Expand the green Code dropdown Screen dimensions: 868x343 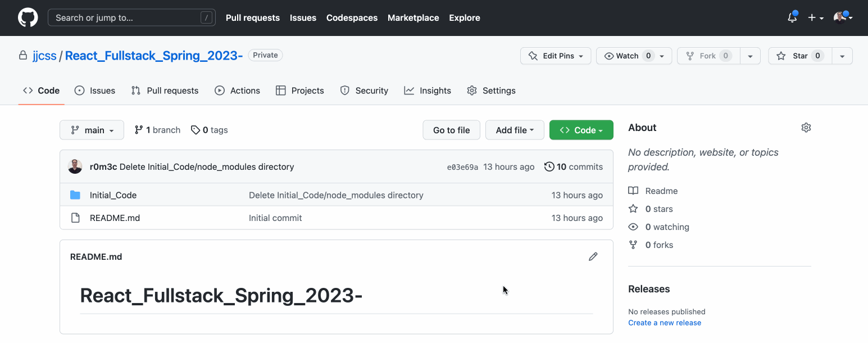pos(581,130)
